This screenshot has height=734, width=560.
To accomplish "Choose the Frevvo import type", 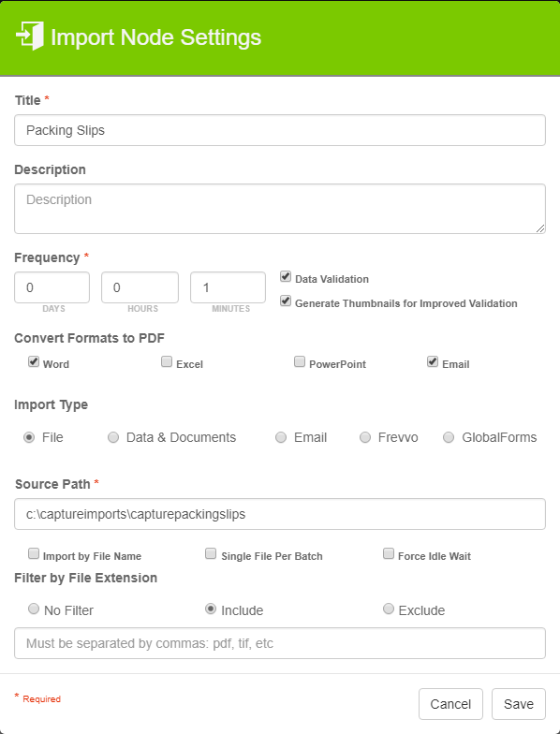I will (365, 437).
